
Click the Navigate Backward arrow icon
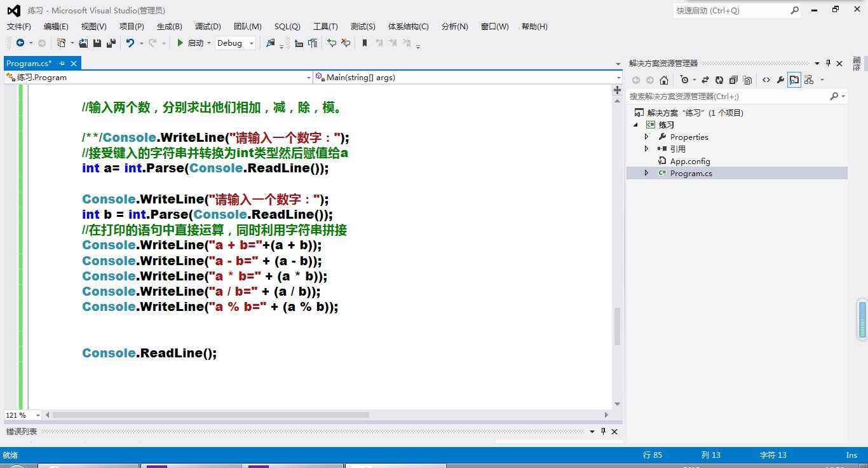click(20, 43)
